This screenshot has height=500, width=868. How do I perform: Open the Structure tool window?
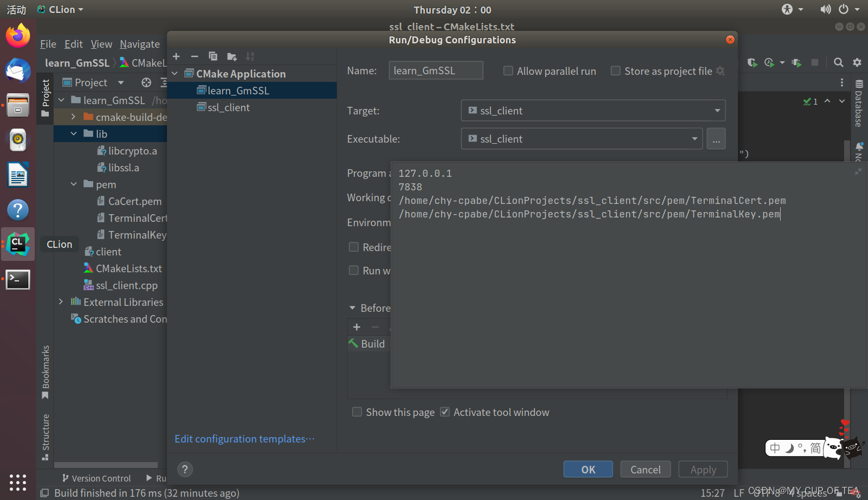[46, 437]
